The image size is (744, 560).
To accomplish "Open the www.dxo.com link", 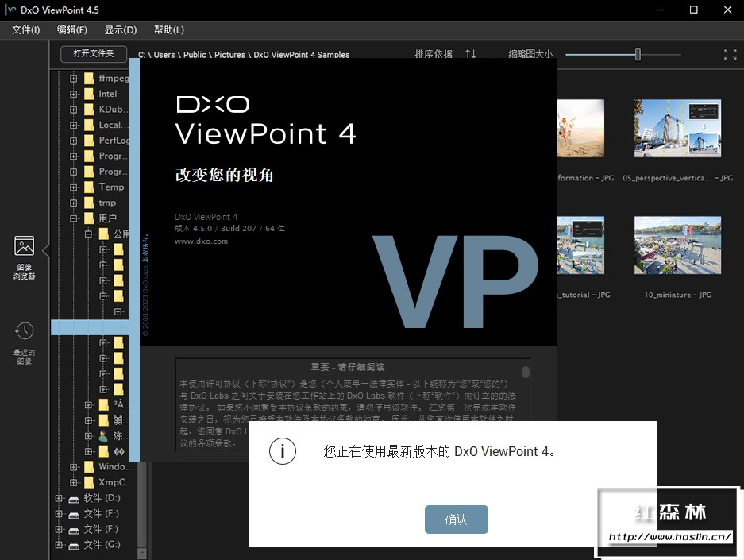I will click(201, 241).
